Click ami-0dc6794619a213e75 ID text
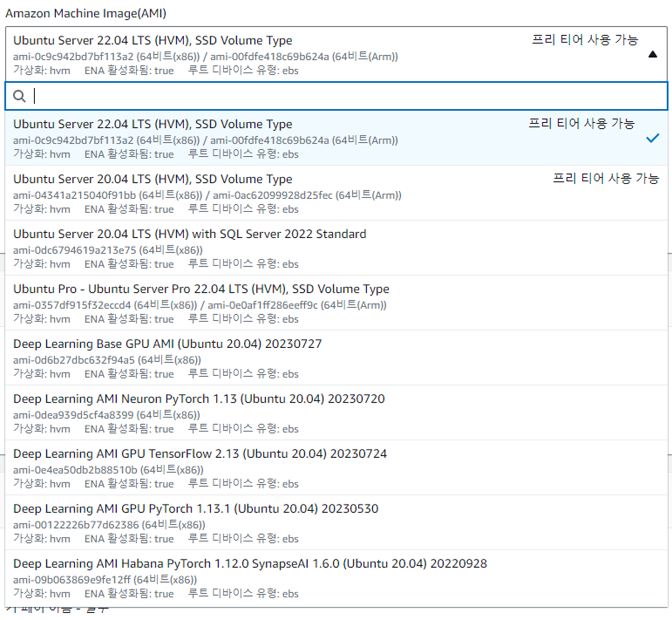Viewport: 672px width, 620px height. tap(75, 250)
